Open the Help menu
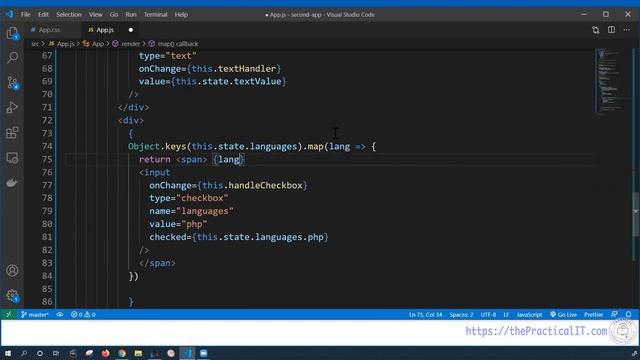The height and width of the screenshot is (360, 640). coord(181,14)
